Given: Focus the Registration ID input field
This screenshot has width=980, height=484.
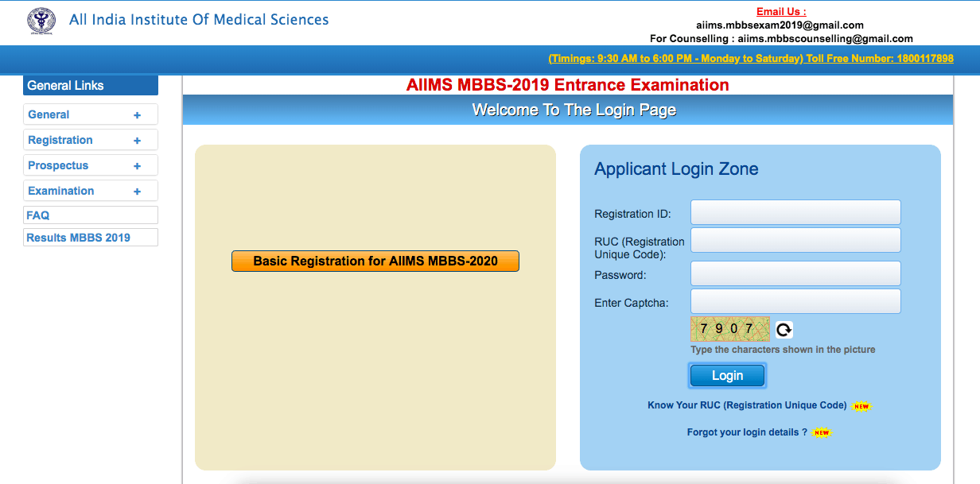Looking at the screenshot, I should [x=795, y=212].
